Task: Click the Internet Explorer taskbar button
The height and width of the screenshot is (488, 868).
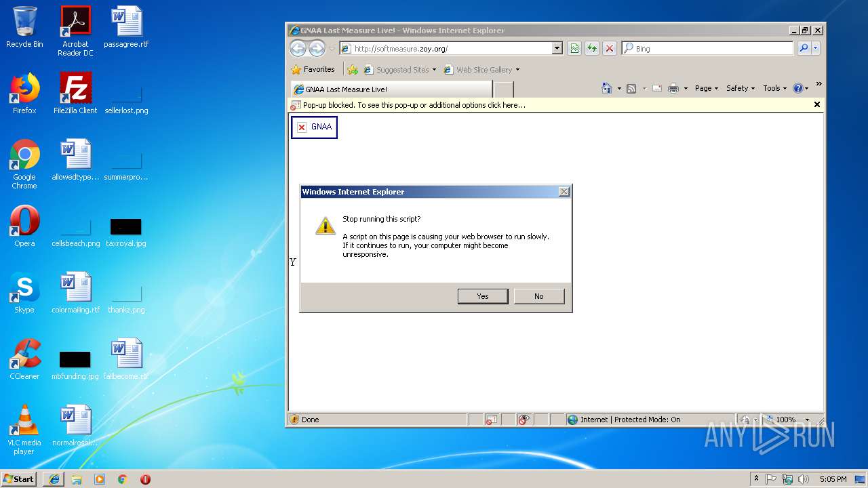Action: point(54,479)
